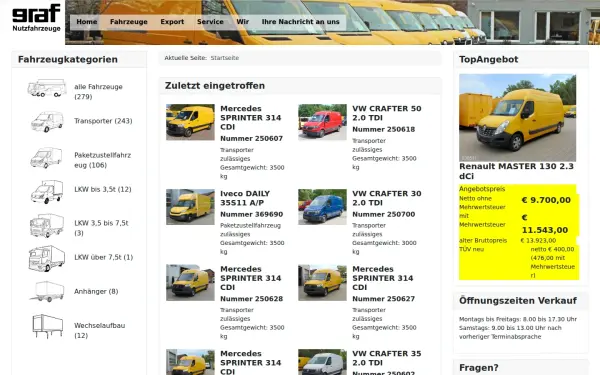
Task: Open Renault MASTER 130 2.3 dCi title
Action: (x=516, y=171)
